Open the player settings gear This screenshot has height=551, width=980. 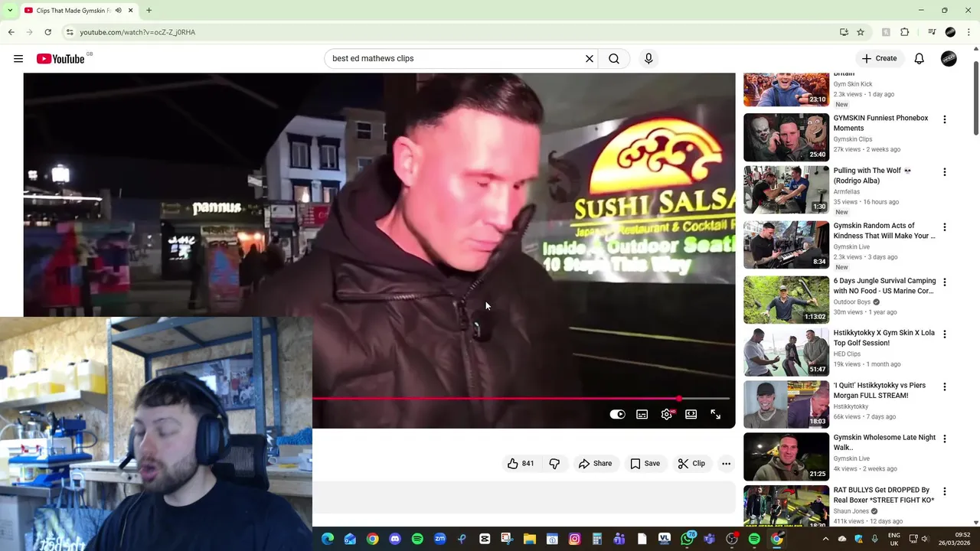tap(667, 414)
